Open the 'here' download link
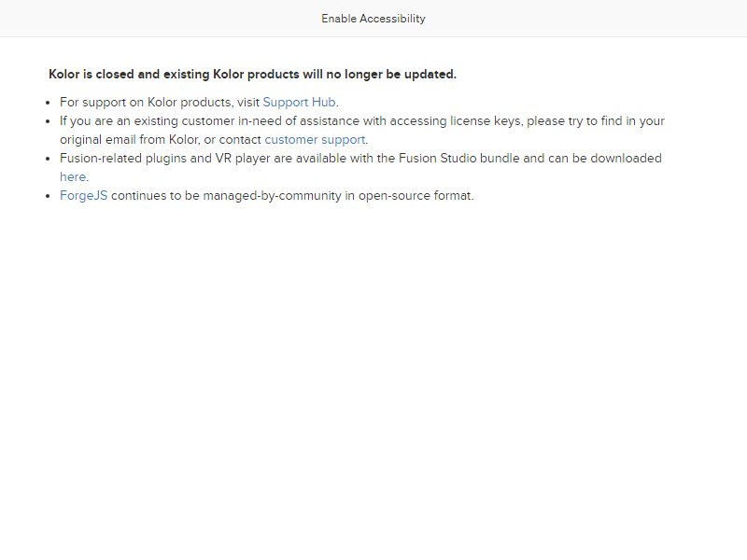 (73, 176)
